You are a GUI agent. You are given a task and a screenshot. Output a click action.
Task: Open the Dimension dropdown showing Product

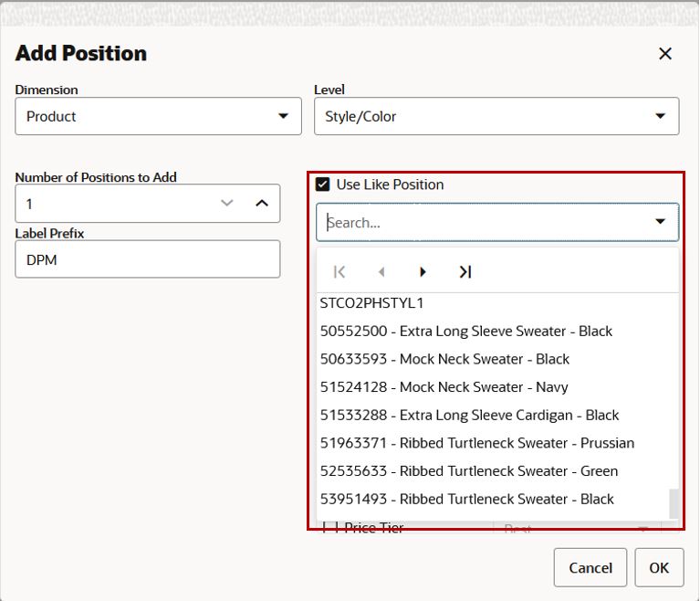[158, 116]
